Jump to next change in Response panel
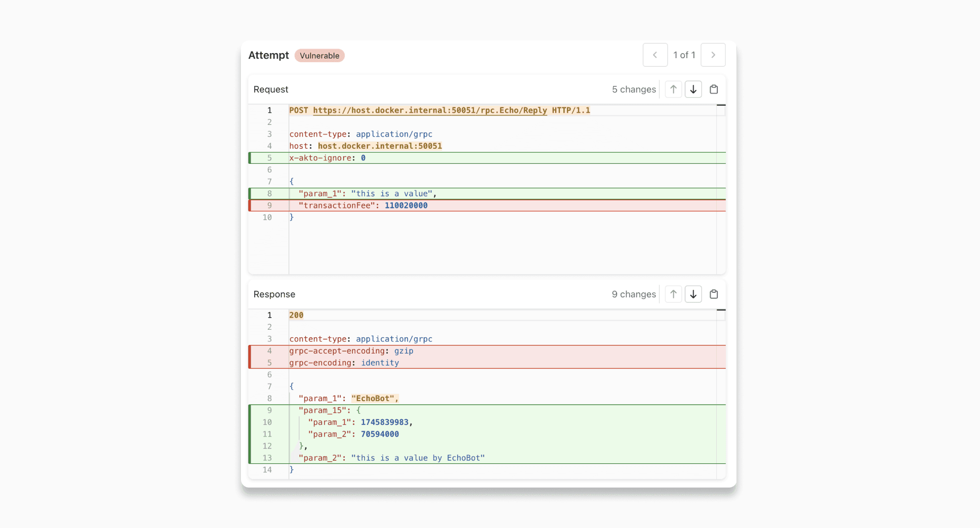 click(x=693, y=294)
